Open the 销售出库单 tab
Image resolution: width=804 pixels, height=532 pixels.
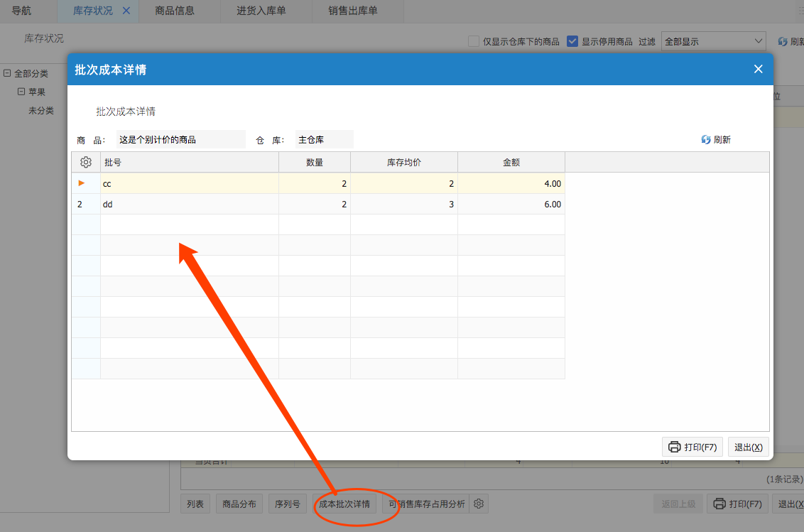(353, 11)
